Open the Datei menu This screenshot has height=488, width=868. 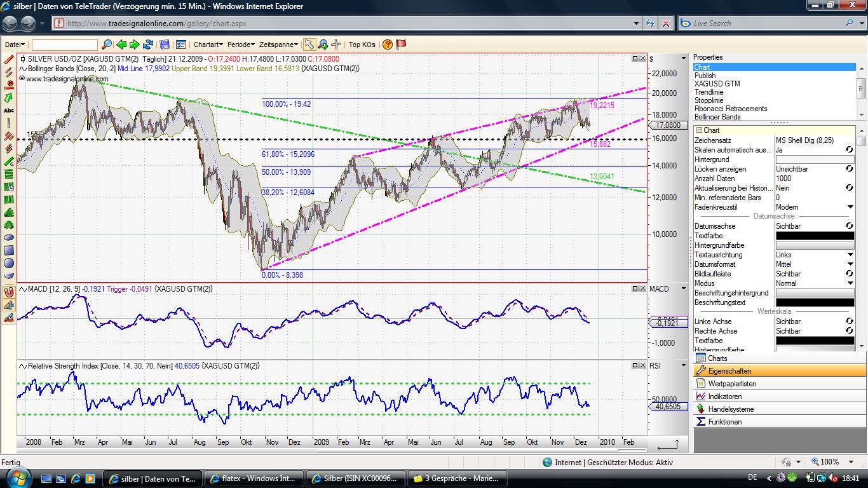pos(14,44)
